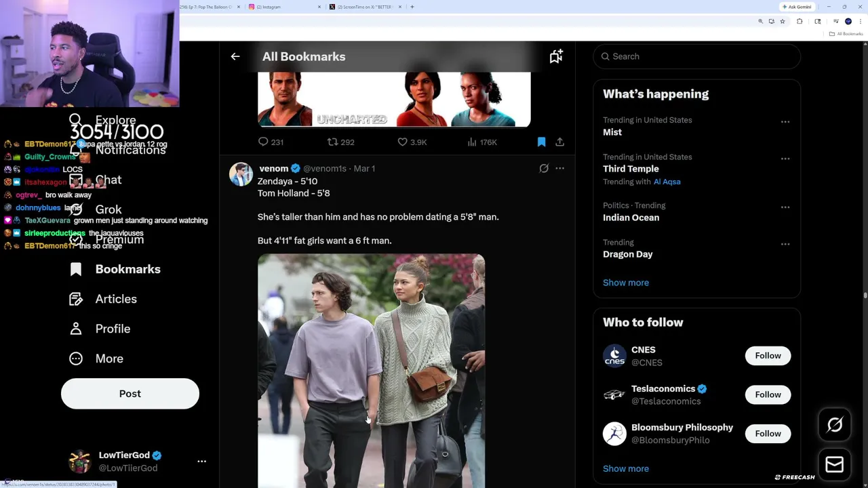The width and height of the screenshot is (868, 488).
Task: View analytics showing 176K views
Action: (x=482, y=142)
